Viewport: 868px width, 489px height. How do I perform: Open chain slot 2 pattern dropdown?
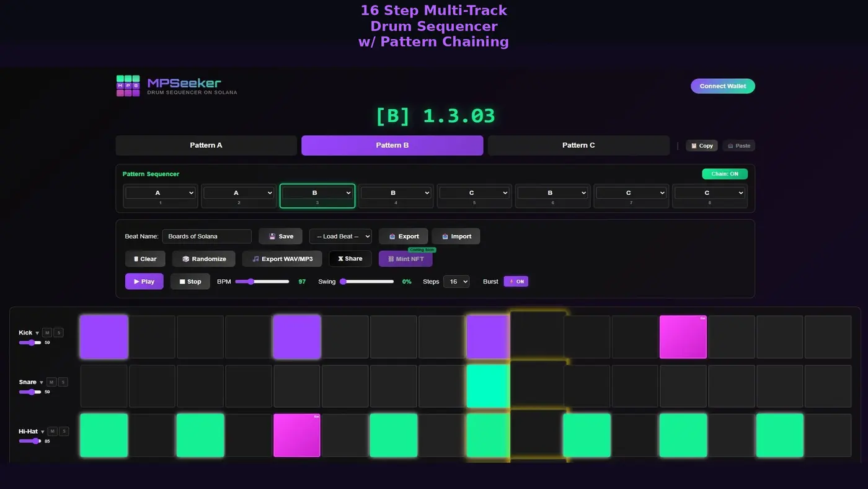tap(239, 193)
